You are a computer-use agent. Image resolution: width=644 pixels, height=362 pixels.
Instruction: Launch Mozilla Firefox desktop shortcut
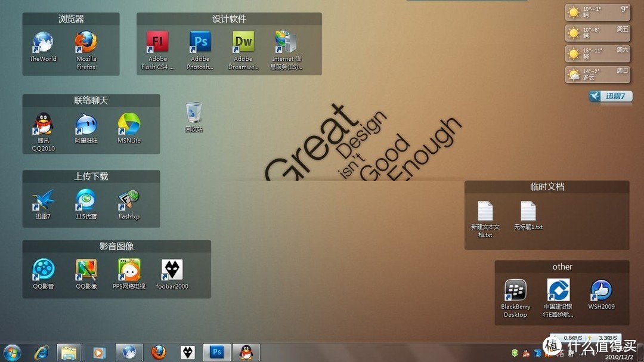[86, 50]
